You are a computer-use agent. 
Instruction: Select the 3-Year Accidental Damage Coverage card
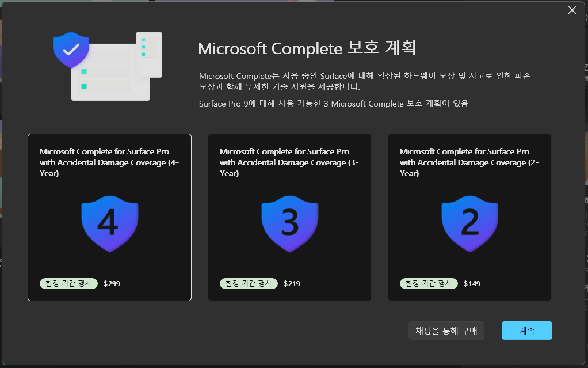coord(289,218)
